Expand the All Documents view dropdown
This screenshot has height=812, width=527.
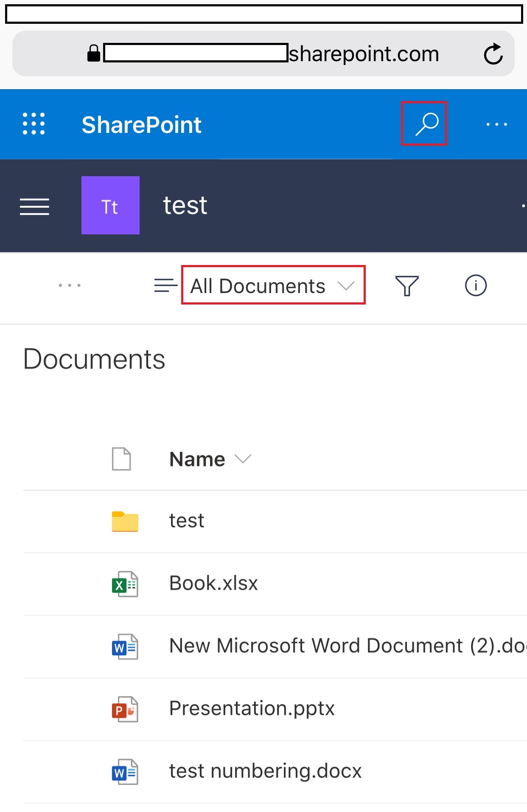[273, 285]
